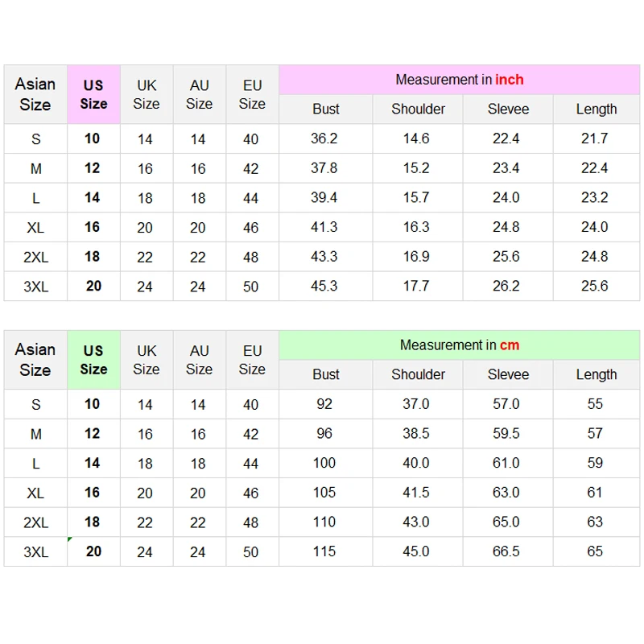
Task: Select the 41.5 shoulder cell
Action: (416, 493)
